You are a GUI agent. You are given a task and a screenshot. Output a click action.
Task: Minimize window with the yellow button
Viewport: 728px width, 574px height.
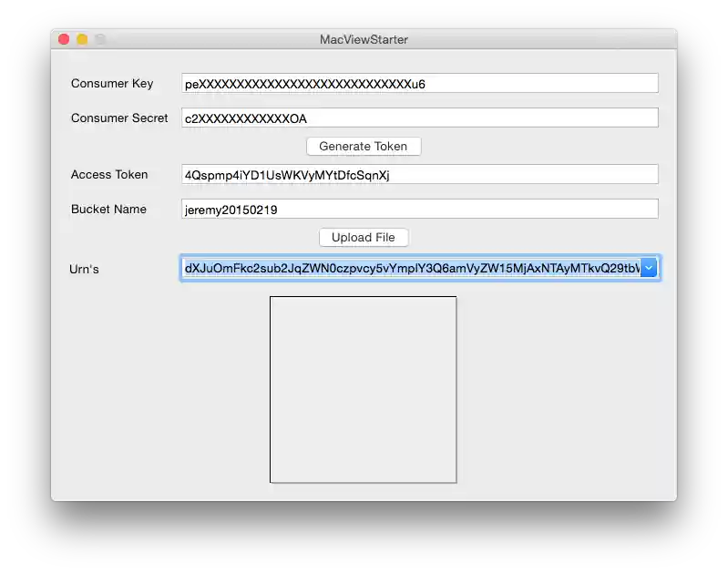click(82, 39)
